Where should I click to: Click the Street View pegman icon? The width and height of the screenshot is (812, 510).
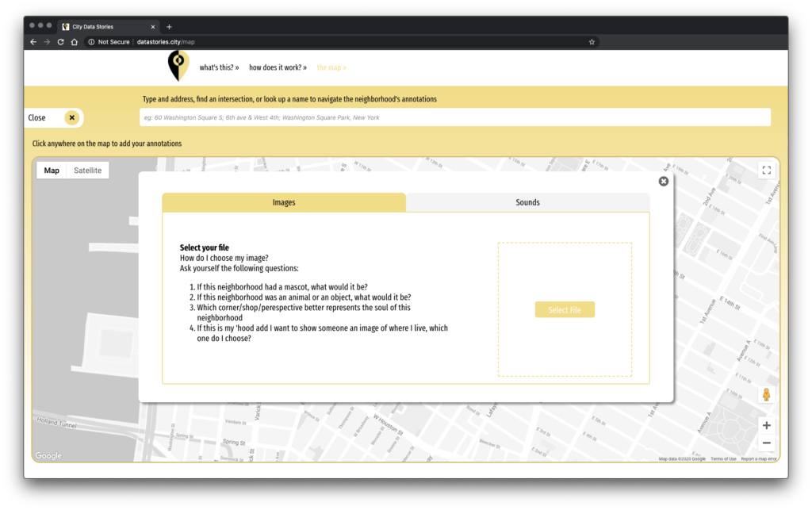tap(766, 394)
